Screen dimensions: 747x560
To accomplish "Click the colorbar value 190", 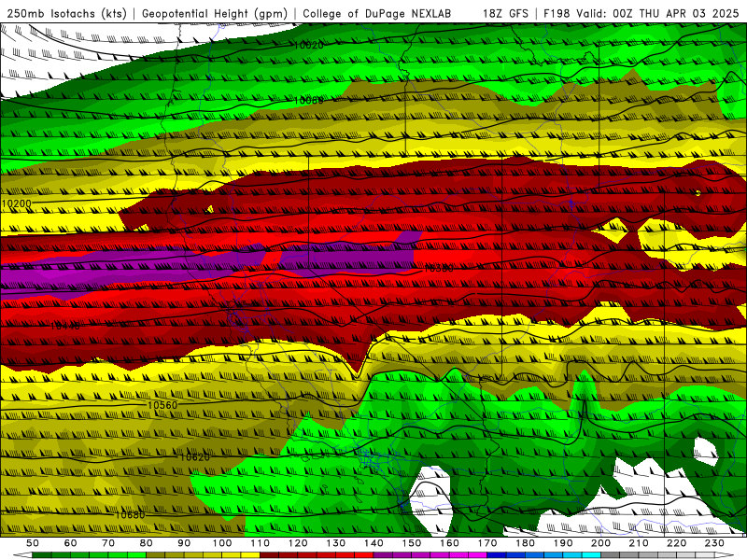I will click(x=563, y=543).
